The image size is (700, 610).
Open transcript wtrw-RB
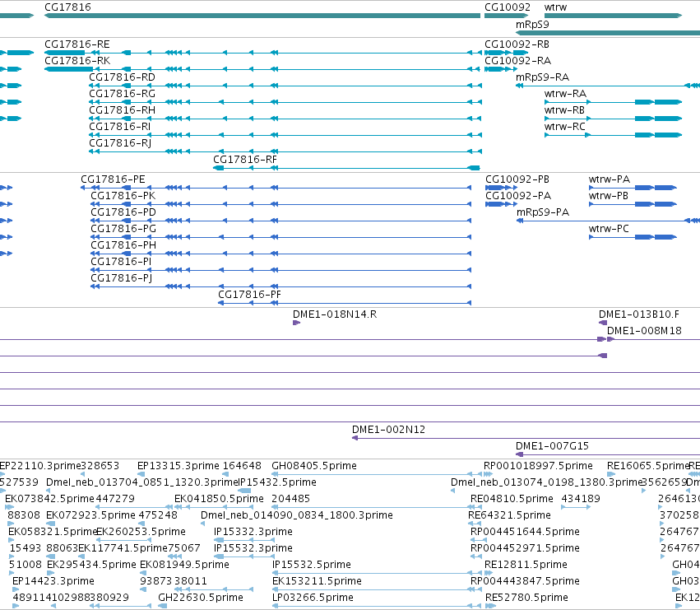click(565, 110)
